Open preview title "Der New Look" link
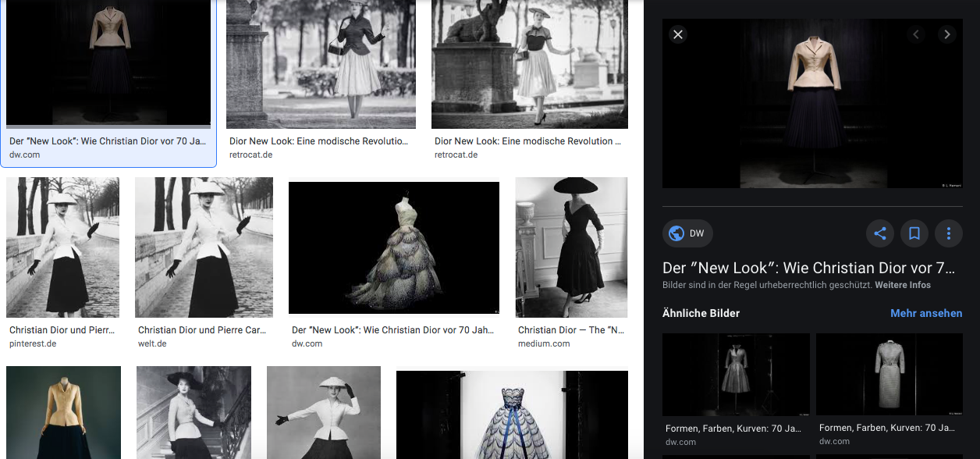This screenshot has height=459, width=980. pyautogui.click(x=808, y=268)
